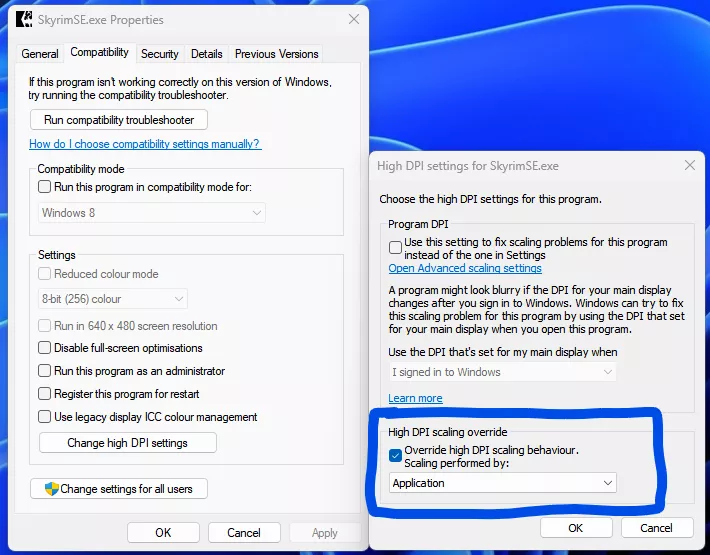Image resolution: width=710 pixels, height=555 pixels.
Task: Enable 'Run this program in compatibility mode for'
Action: [x=44, y=187]
